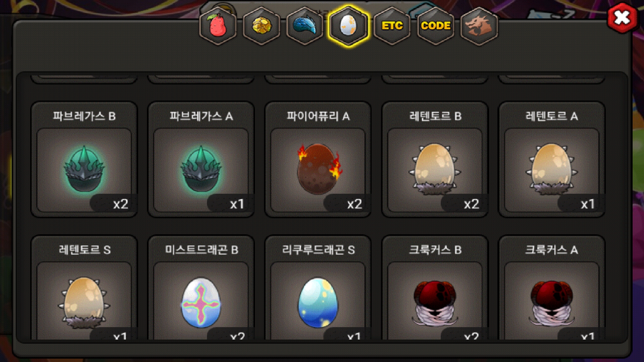Close the inventory window with red X
This screenshot has height=362, width=644.
622,18
